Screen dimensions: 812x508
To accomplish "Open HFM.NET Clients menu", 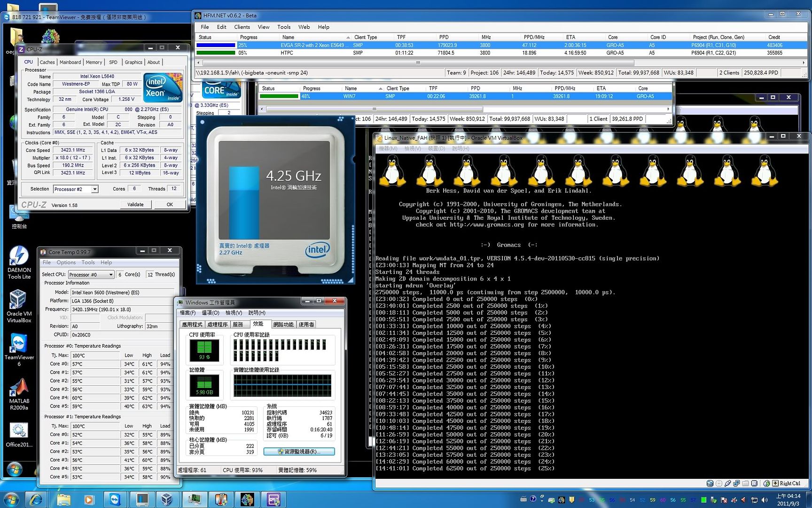I will (242, 27).
